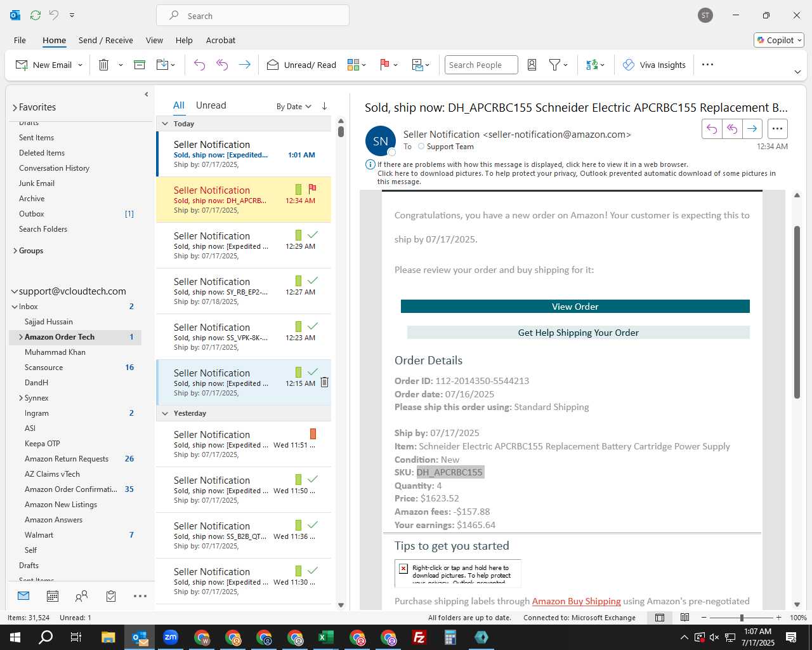Click the Reply All icon in ribbon

[222, 65]
